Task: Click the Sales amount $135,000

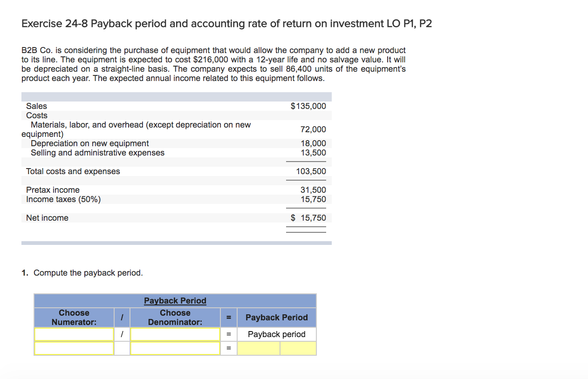Action: click(x=308, y=106)
